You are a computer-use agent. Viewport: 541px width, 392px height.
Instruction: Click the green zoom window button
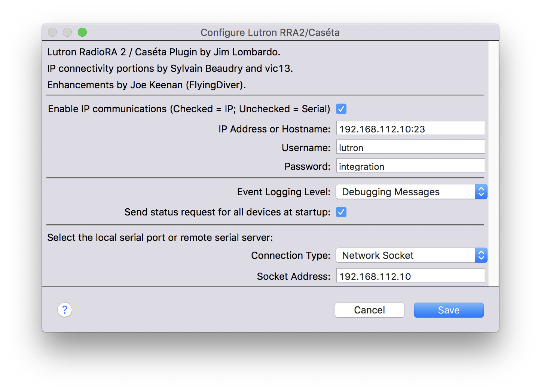click(x=82, y=33)
